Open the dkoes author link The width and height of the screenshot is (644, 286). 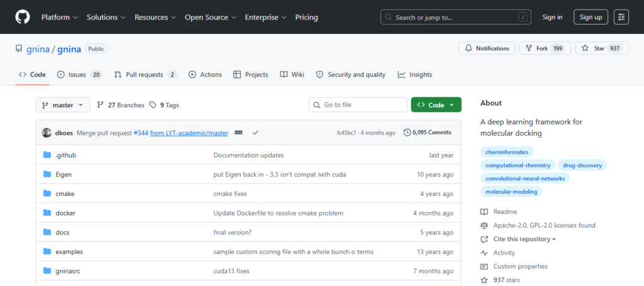click(x=64, y=133)
